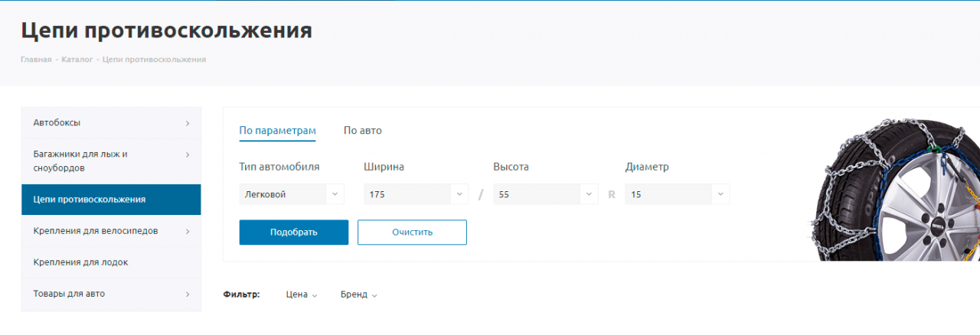This screenshot has height=335, width=980.
Task: Open Ширина dropdown with value 175
Action: pyautogui.click(x=416, y=194)
